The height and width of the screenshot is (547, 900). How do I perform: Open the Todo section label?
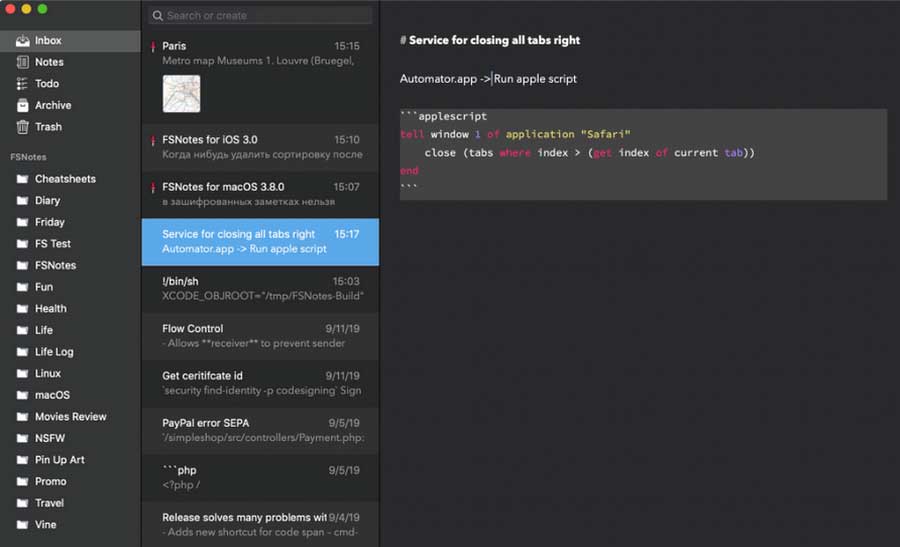47,84
